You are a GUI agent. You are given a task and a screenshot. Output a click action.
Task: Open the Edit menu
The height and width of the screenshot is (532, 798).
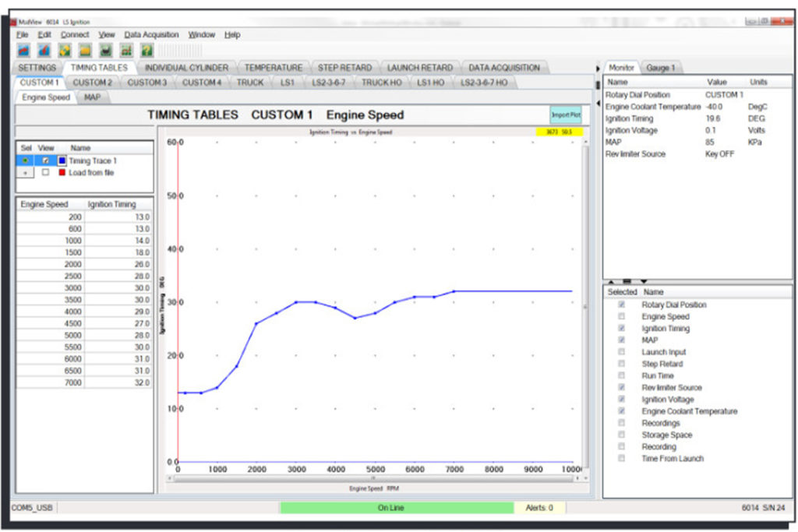tap(44, 34)
